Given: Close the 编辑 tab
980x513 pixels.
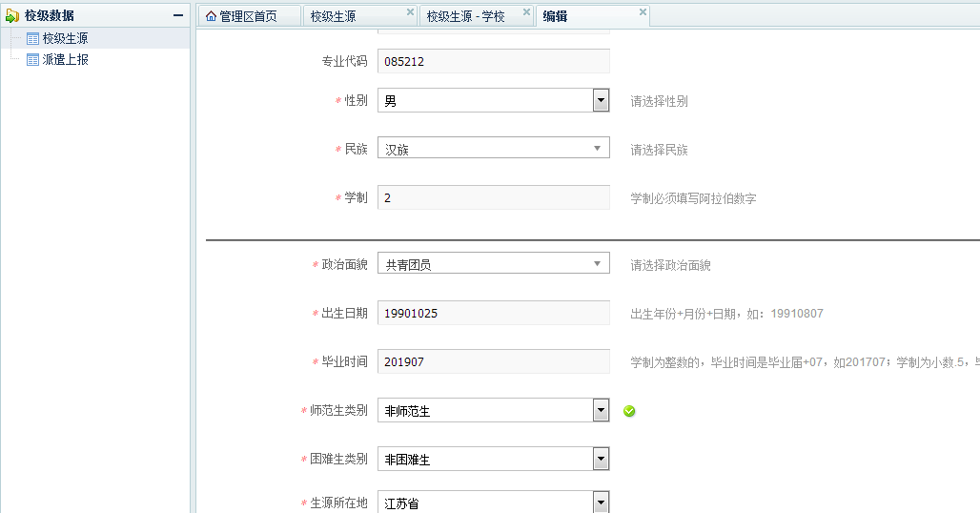Looking at the screenshot, I should (x=643, y=11).
